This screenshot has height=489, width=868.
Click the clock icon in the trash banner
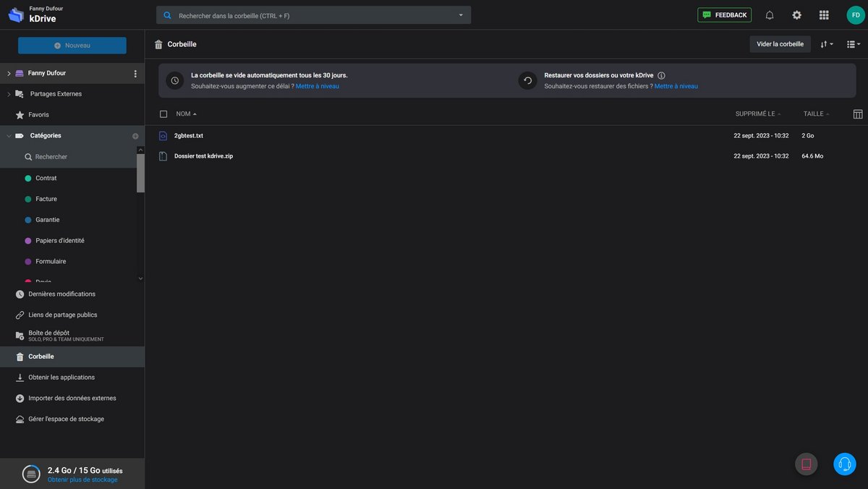[174, 80]
